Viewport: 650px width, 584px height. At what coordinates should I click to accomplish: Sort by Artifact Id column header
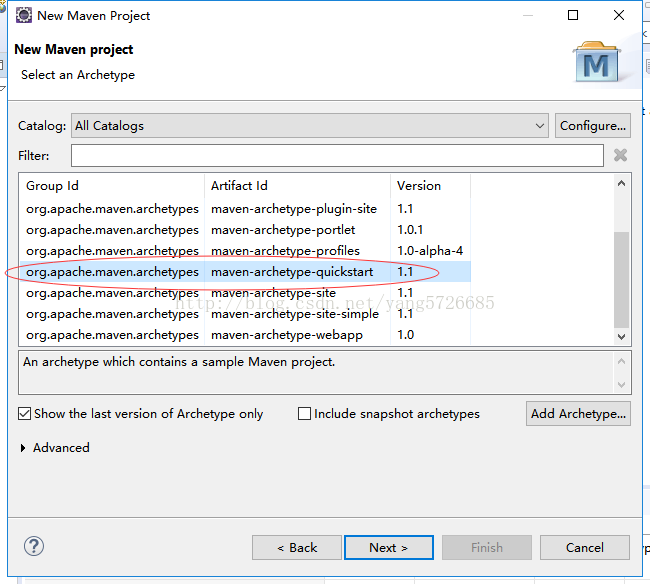pyautogui.click(x=298, y=186)
